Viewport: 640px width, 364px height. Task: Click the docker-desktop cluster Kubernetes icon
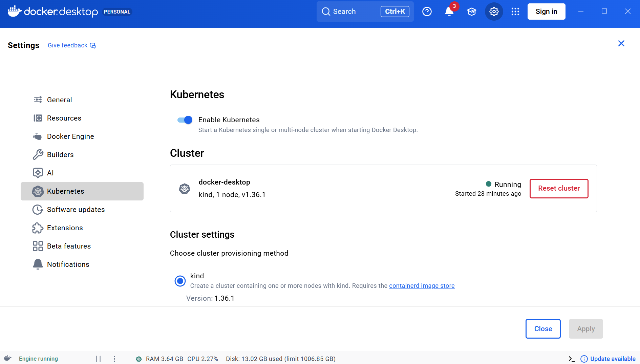coord(185,189)
